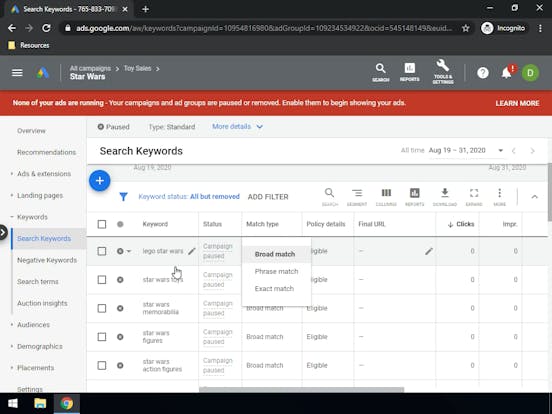
Task: Click the horizontal table scrollbar
Action: 302,389
